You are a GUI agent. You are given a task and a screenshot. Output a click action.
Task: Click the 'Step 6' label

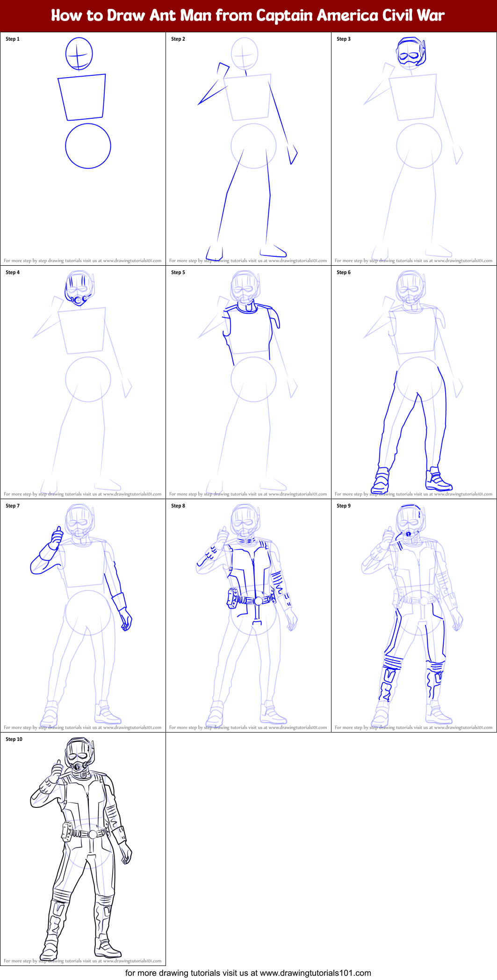point(344,273)
